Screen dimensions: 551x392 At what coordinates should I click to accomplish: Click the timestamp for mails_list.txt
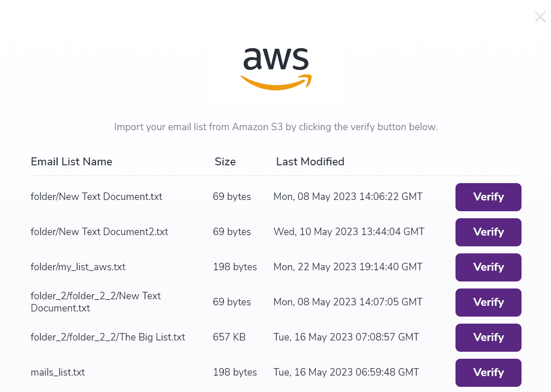click(346, 372)
